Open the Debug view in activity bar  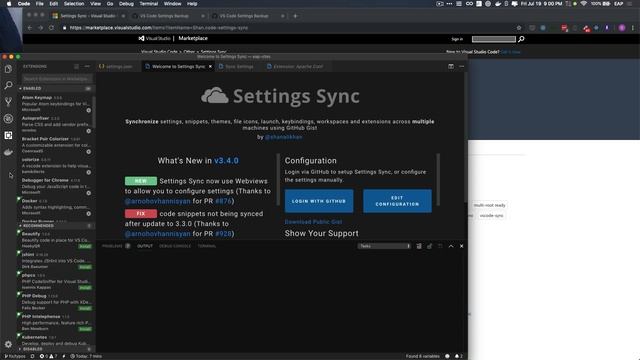coord(8,119)
